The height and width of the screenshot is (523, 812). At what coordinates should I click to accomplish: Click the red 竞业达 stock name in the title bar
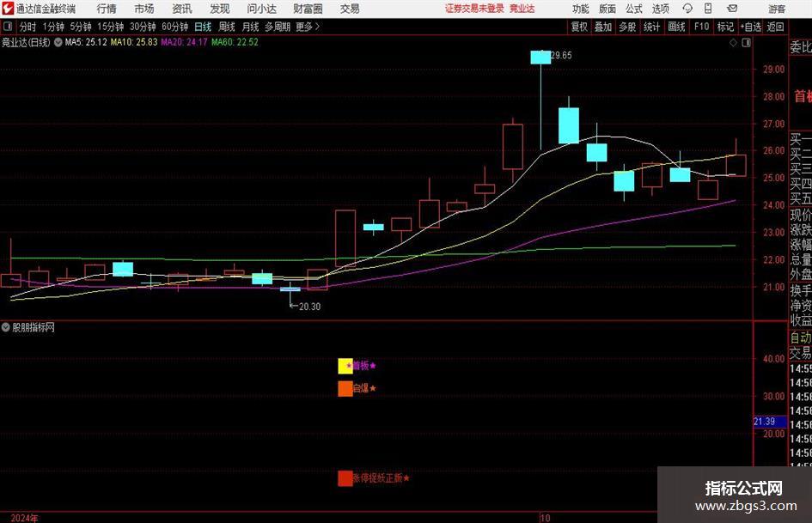[522, 9]
